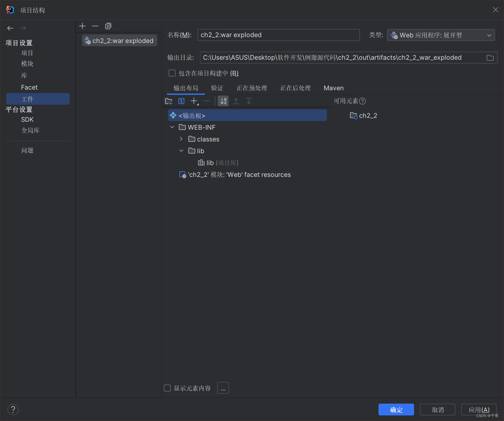Toggle sort elements alphabetically
The height and width of the screenshot is (421, 504).
point(223,101)
